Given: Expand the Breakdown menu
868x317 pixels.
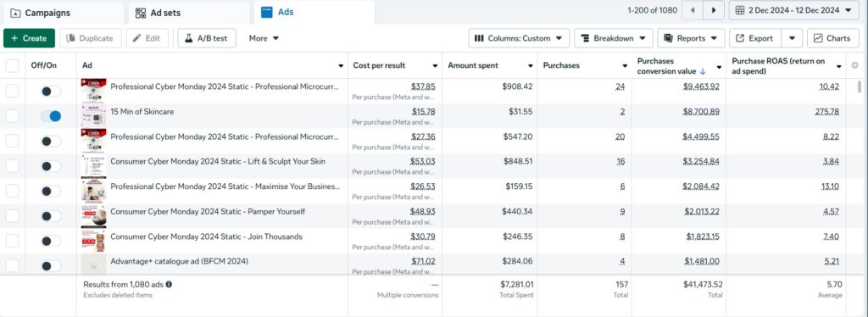Looking at the screenshot, I should pos(614,38).
